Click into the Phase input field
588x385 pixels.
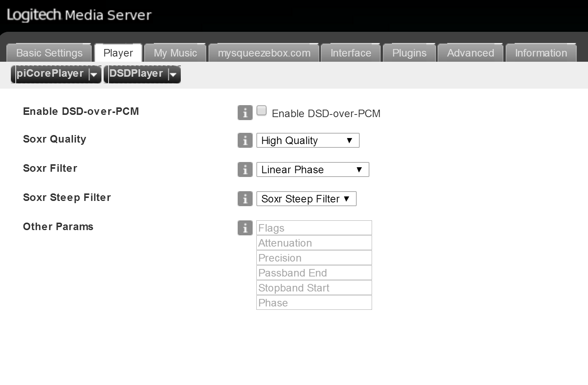[x=314, y=303]
